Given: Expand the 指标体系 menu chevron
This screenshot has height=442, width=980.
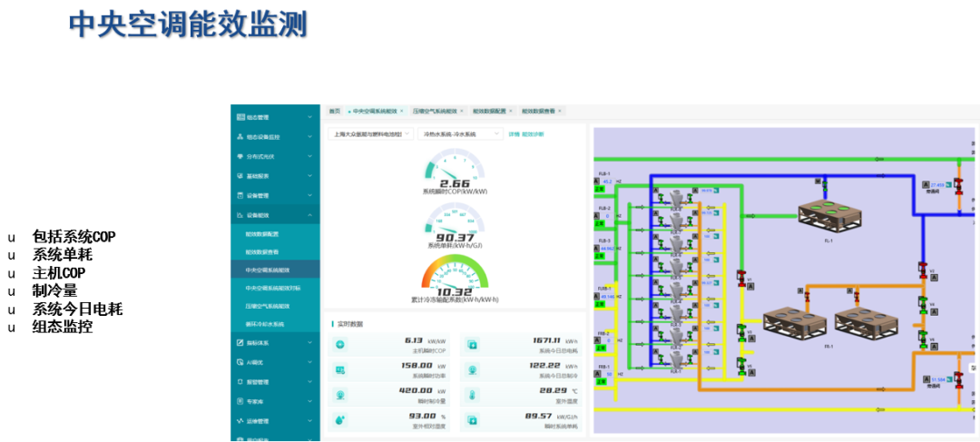Looking at the screenshot, I should tap(309, 342).
